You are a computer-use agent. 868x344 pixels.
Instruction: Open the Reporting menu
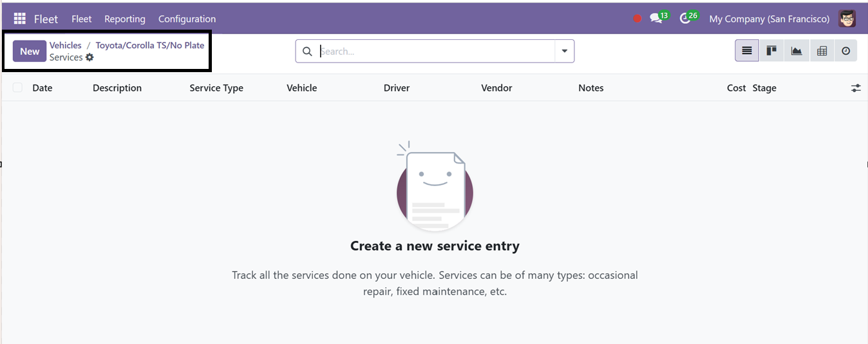point(125,19)
